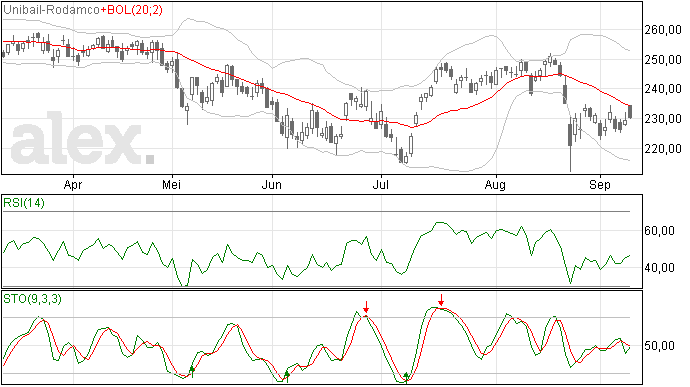Screen dimensions: 690x387
Task: Click the STO(9,3,3) indicator label
Action: point(33,299)
